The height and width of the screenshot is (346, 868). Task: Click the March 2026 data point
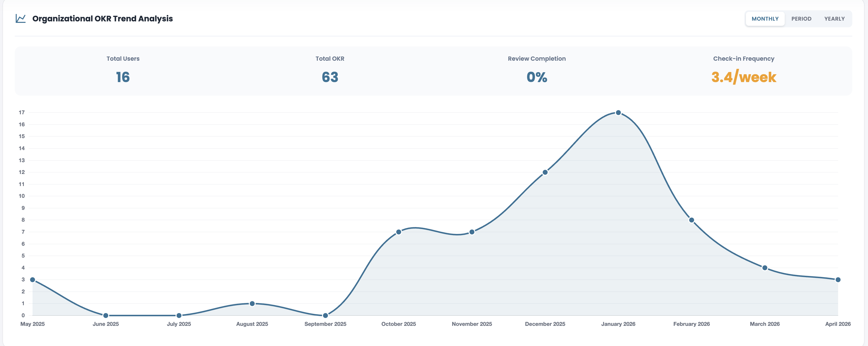[765, 268]
